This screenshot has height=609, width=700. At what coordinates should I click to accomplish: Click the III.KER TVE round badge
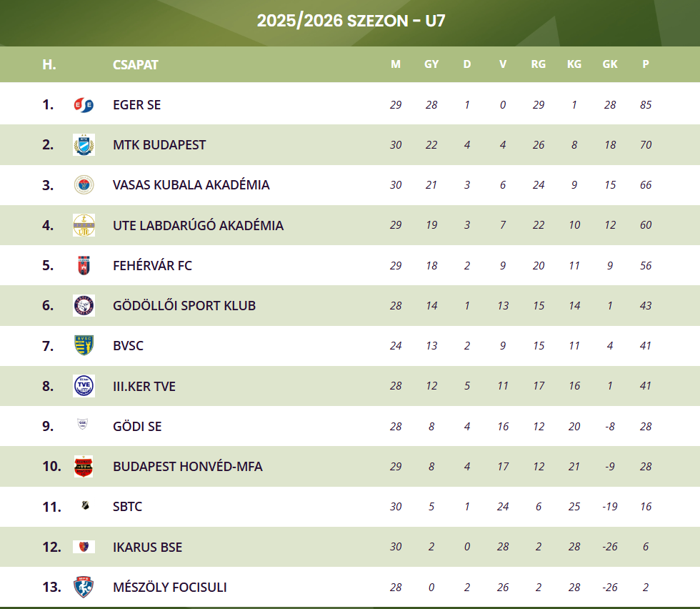point(84,386)
